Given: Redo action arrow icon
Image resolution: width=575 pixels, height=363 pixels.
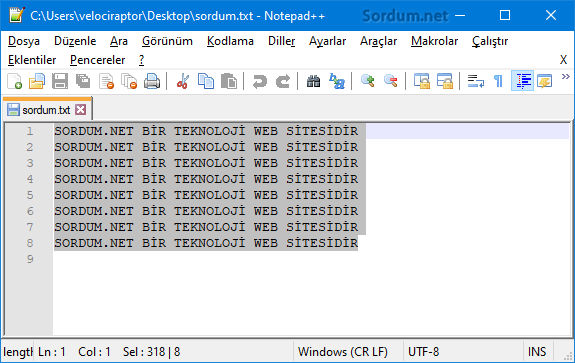Looking at the screenshot, I should pos(283,81).
